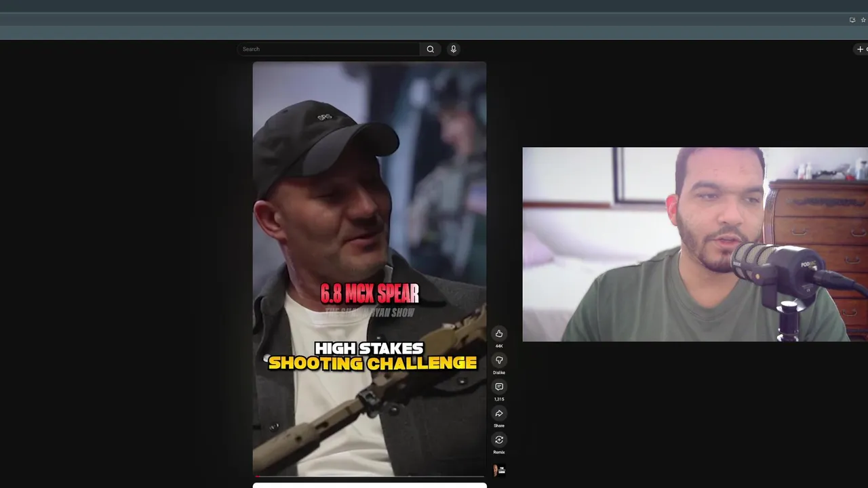Start voice search with the microphone icon
Screen dimensions: 868x488
tap(454, 49)
